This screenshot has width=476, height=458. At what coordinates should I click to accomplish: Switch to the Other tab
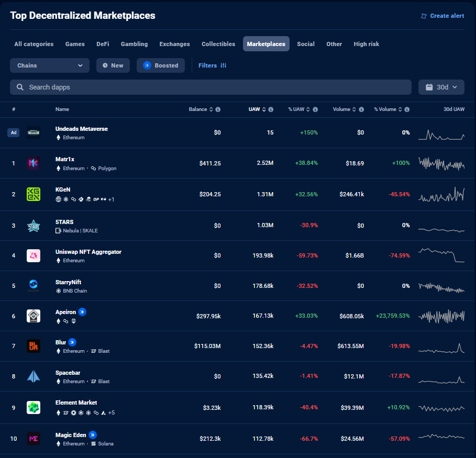pos(334,44)
